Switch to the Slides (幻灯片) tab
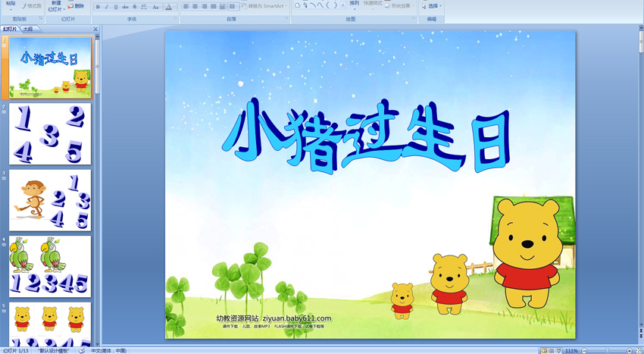This screenshot has width=644, height=354. click(x=10, y=30)
